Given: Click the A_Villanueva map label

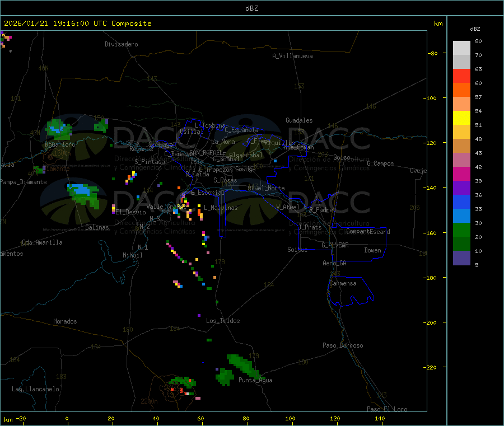Looking at the screenshot, I should (292, 56).
